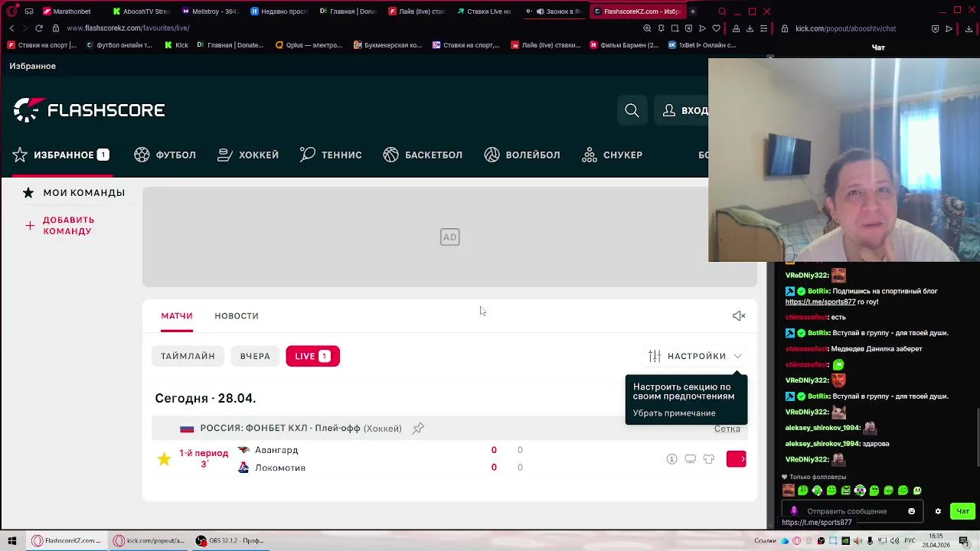The image size is (980, 551).
Task: Pin the ФОНБЕТ КХЛ league
Action: (x=418, y=429)
